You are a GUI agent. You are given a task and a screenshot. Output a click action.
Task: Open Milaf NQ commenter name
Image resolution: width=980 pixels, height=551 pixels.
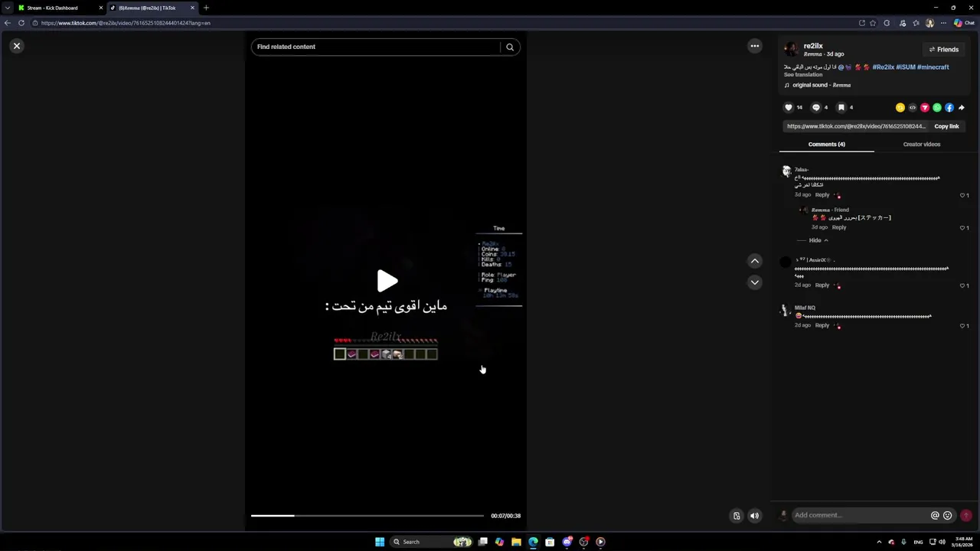point(805,308)
